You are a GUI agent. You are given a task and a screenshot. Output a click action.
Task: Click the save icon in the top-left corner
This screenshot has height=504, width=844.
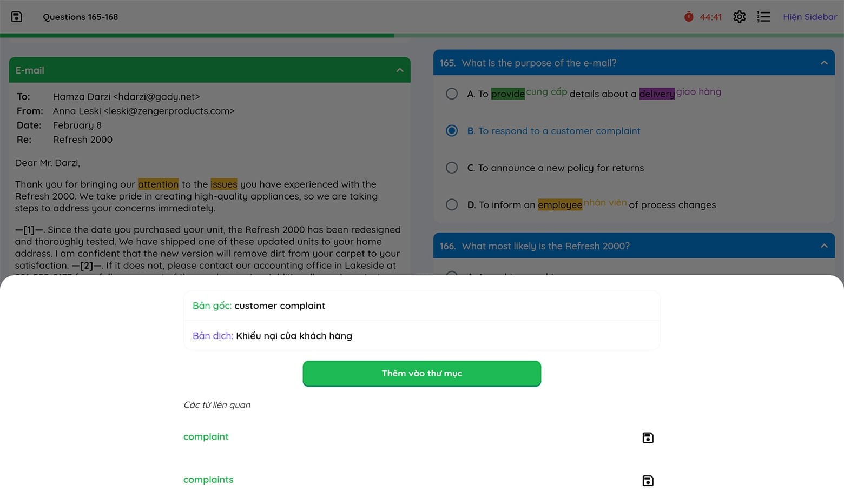click(x=17, y=17)
